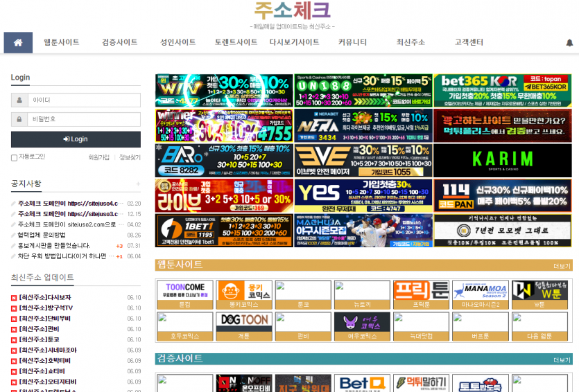This screenshot has height=392, width=579.
Task: Click 더보기 in 웹툰사이트 section
Action: 562,266
